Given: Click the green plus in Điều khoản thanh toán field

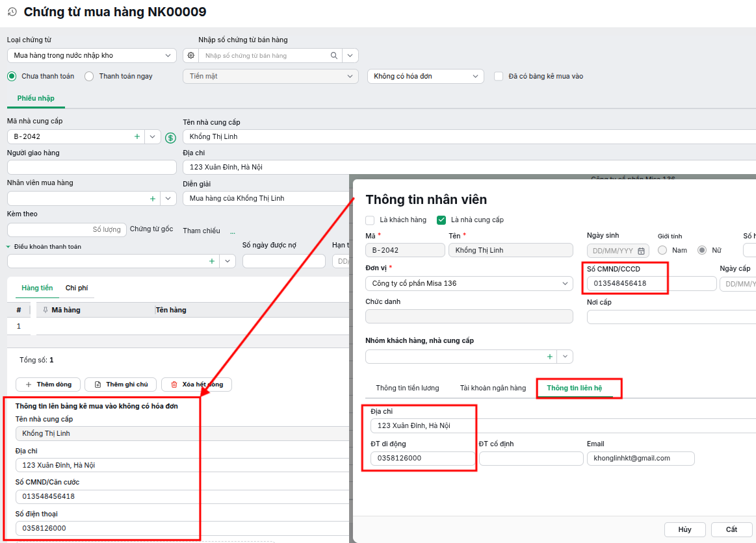Looking at the screenshot, I should [212, 261].
